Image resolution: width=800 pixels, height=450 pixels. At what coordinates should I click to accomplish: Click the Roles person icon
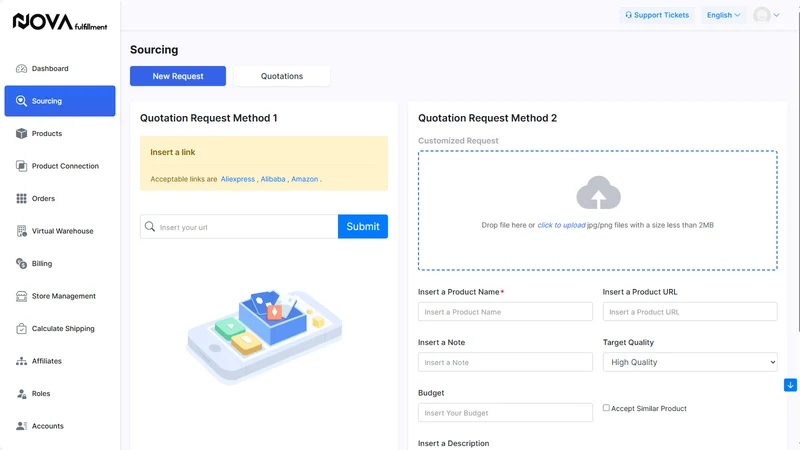(21, 393)
